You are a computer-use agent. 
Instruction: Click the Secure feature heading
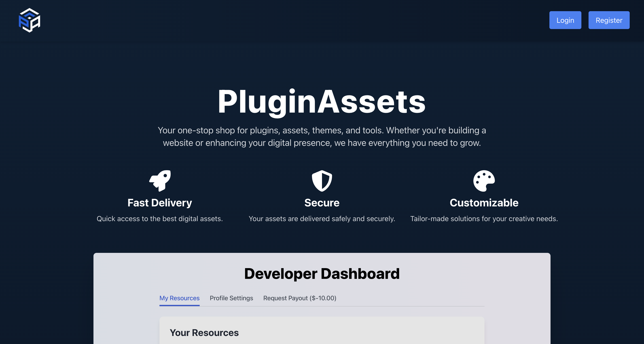pyautogui.click(x=322, y=203)
